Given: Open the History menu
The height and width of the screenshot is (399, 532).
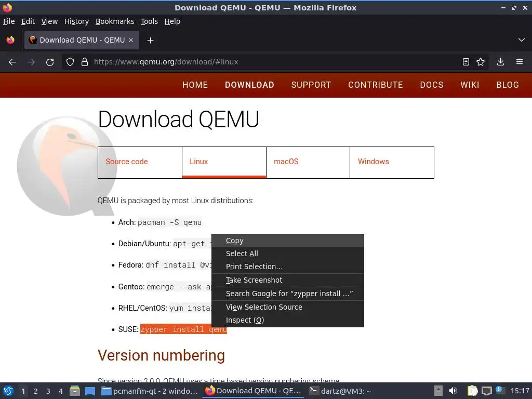Looking at the screenshot, I should pyautogui.click(x=77, y=21).
